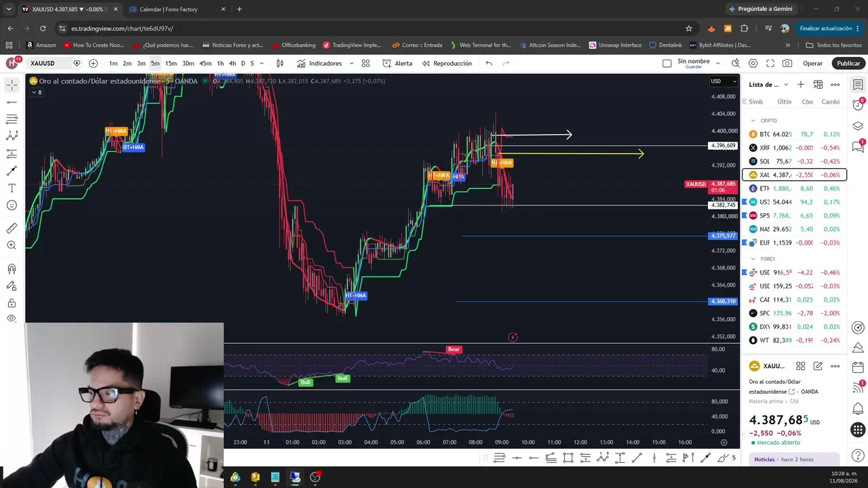Add a symbol to the watchlist
This screenshot has height=488, width=868.
coord(801,85)
